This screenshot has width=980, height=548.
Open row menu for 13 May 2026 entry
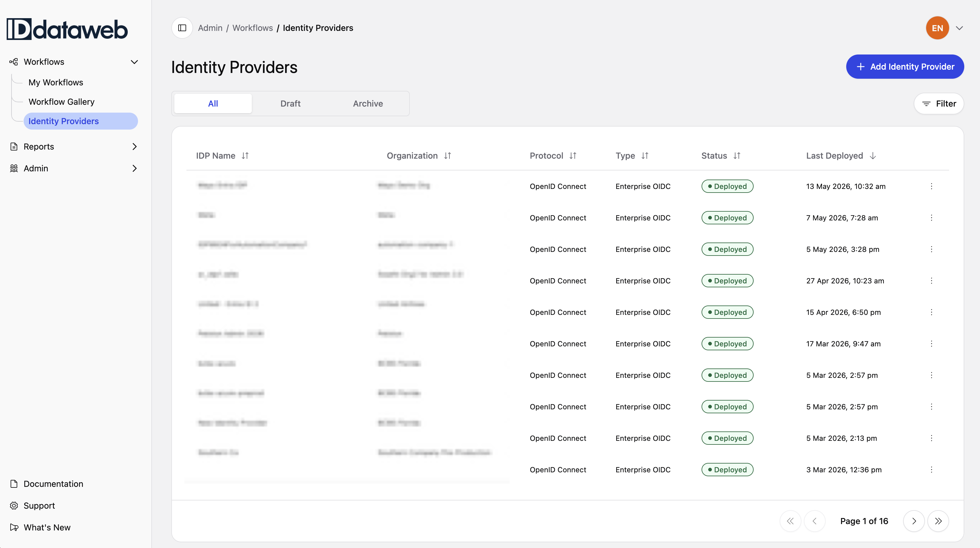(931, 186)
